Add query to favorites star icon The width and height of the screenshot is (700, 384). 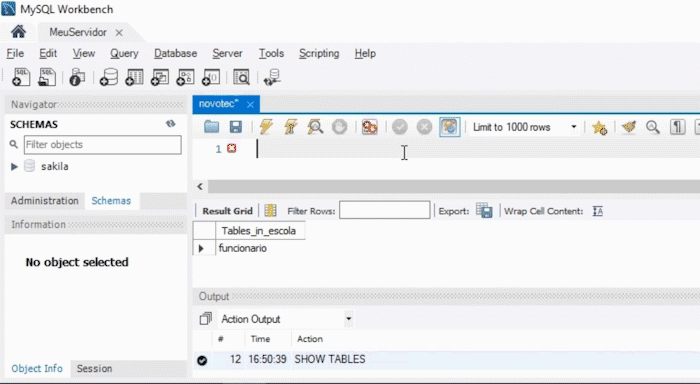(x=599, y=128)
